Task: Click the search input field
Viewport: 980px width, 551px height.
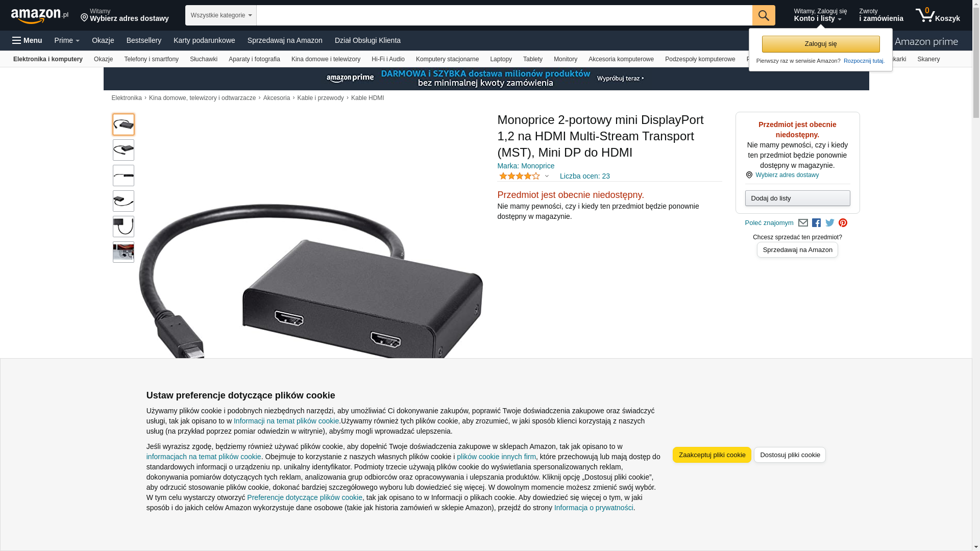Action: coord(504,15)
